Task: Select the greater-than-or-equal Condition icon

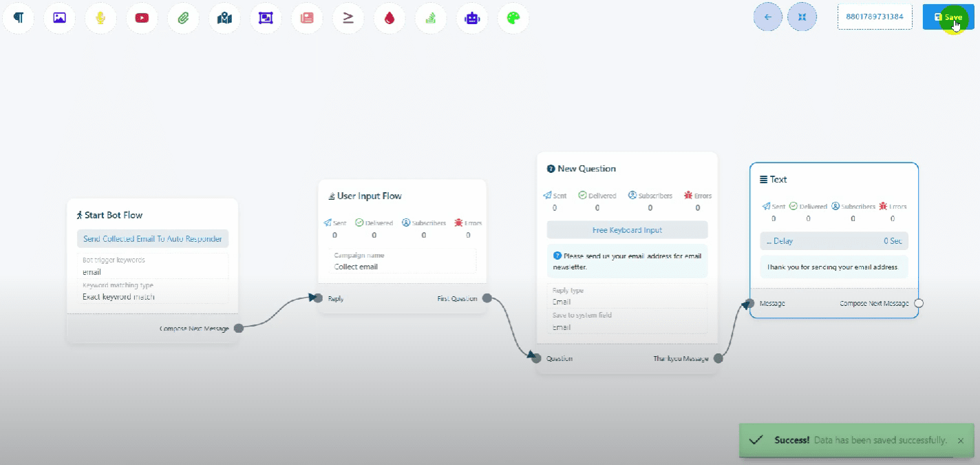Action: tap(348, 18)
